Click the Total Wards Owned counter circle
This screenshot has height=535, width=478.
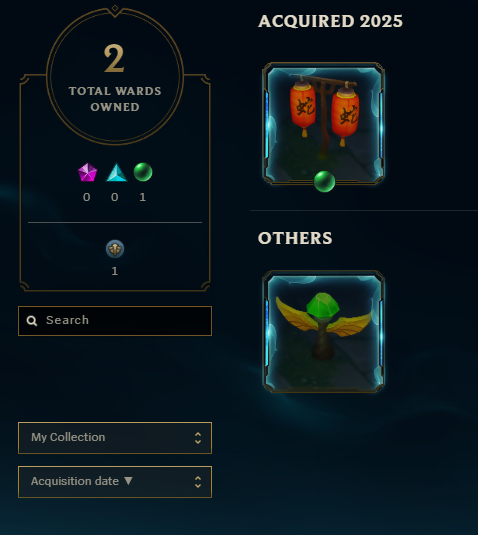[115, 75]
